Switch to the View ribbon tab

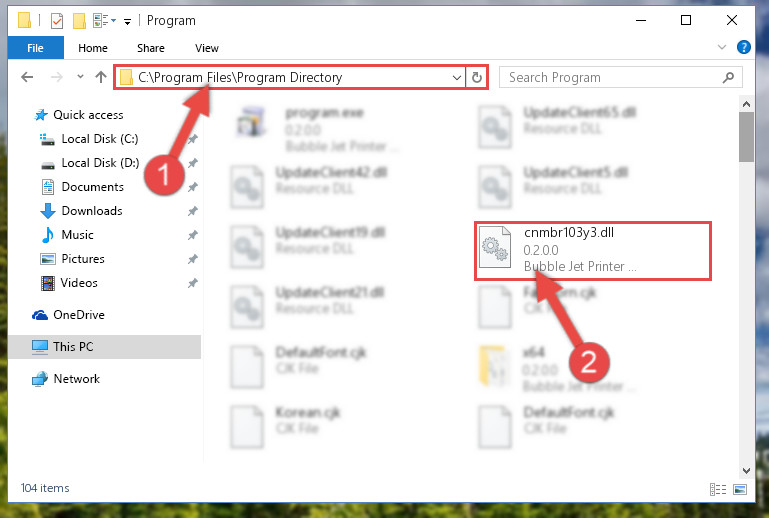(x=206, y=48)
